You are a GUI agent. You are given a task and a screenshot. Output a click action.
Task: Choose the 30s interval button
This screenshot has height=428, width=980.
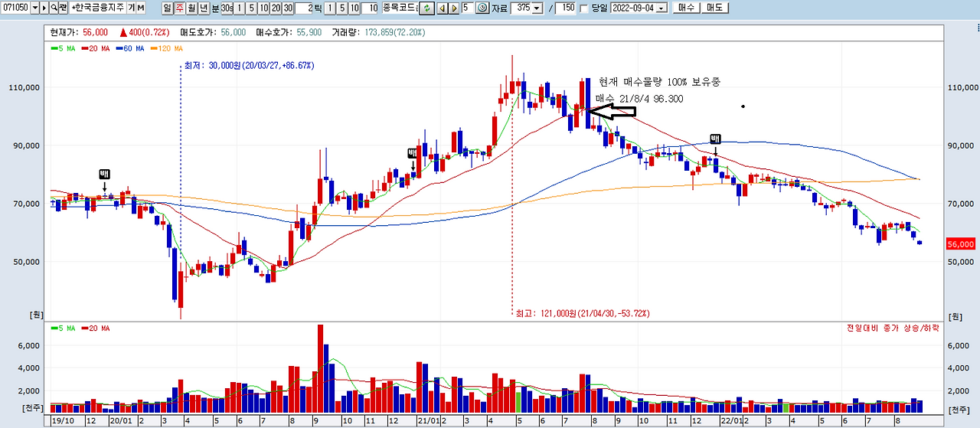227,8
